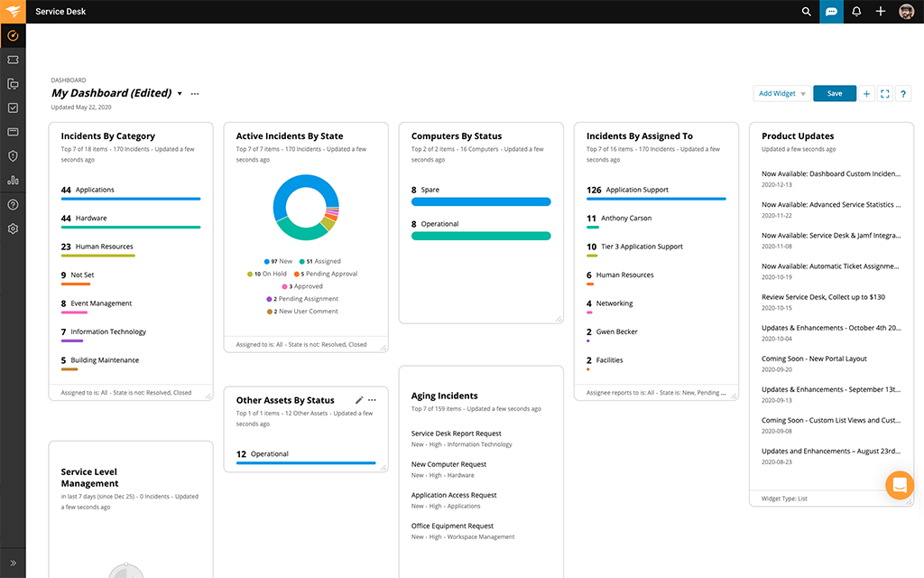This screenshot has width=924, height=578.
Task: Open the three-dots menu on Other Assets widget
Action: 372,400
